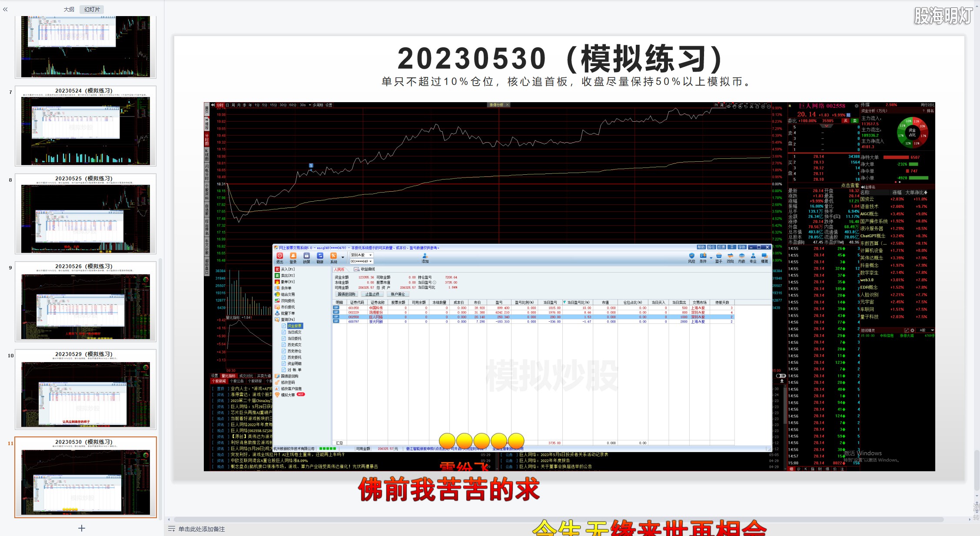The width and height of the screenshot is (980, 536).
Task: Click the 巨人网络 holdings row name
Action: 376,317
